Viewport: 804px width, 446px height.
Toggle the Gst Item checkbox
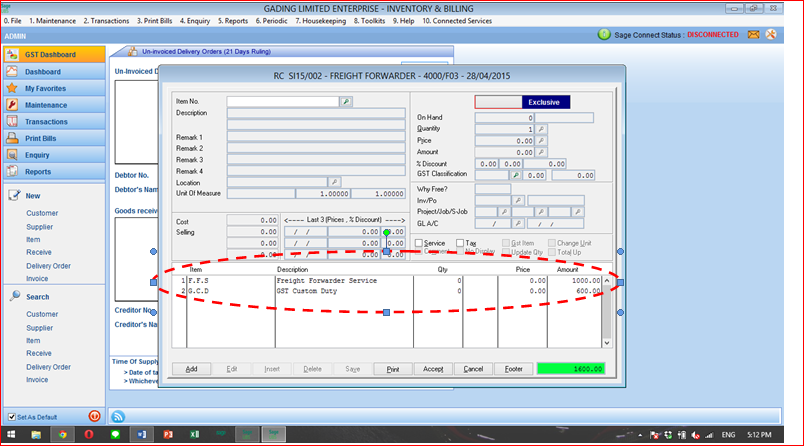pyautogui.click(x=506, y=243)
